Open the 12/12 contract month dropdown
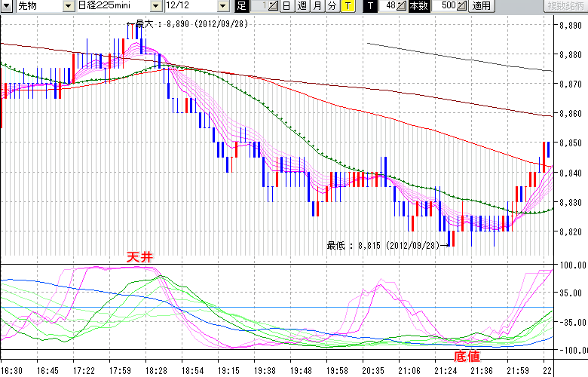Image resolution: width=588 pixels, height=377 pixels. click(223, 6)
